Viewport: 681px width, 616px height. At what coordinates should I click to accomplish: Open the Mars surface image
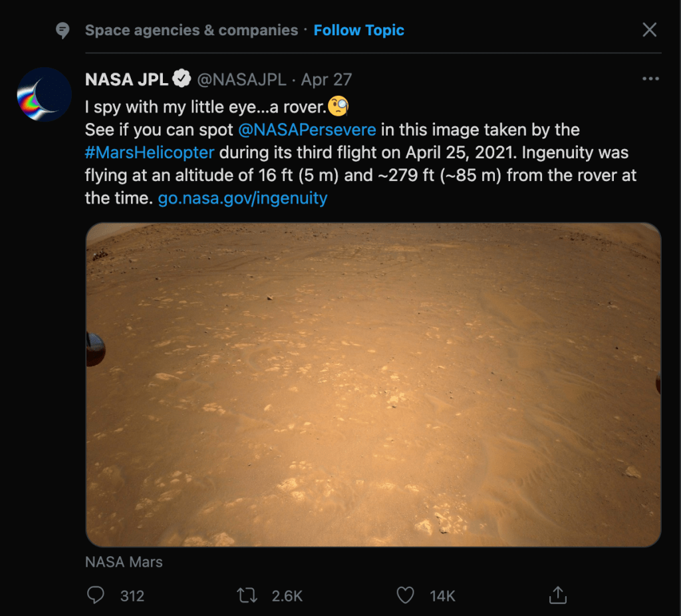[x=373, y=385]
